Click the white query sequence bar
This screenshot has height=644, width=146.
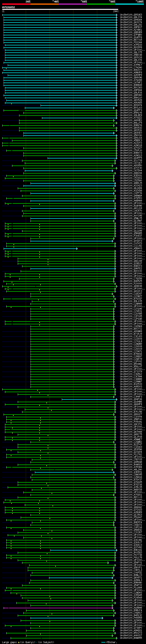coord(60,9)
